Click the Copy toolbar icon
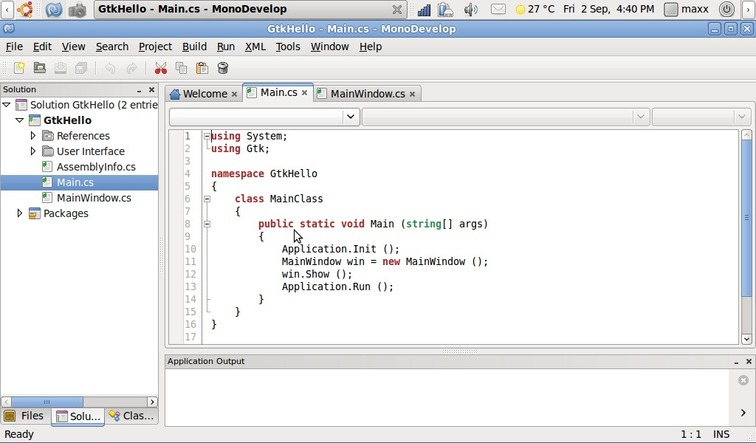This screenshot has width=756, height=443. pos(181,68)
